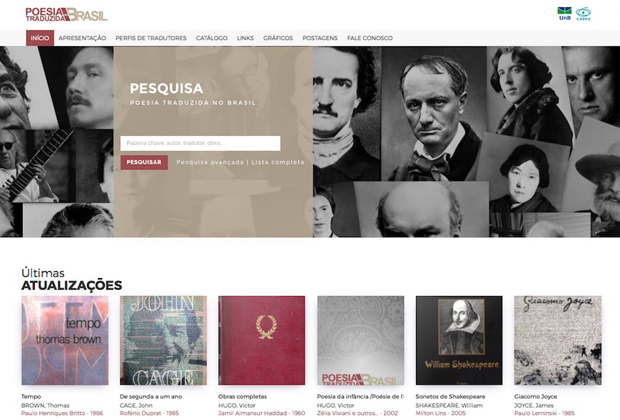This screenshot has height=420, width=620.
Task: Select the Início tab
Action: [40, 38]
